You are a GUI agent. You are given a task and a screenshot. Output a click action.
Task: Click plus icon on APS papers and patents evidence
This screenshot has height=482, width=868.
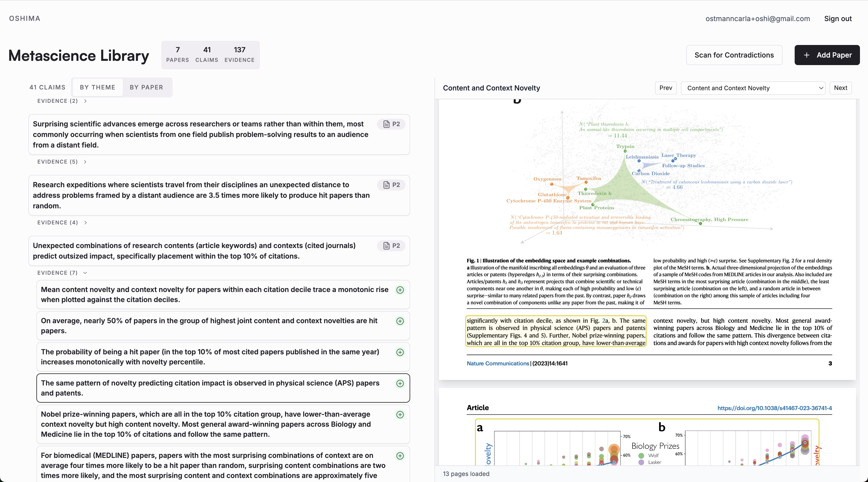pos(400,383)
